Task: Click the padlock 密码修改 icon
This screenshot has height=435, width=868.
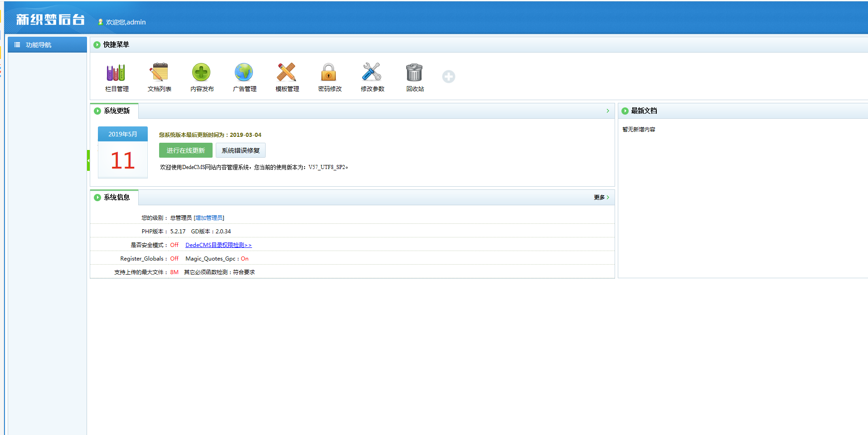Action: (330, 73)
